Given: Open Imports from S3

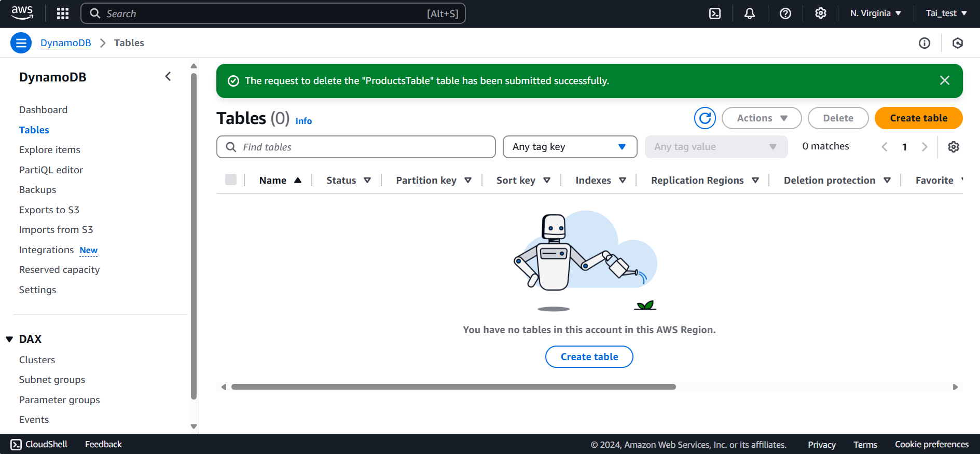Looking at the screenshot, I should pos(56,230).
